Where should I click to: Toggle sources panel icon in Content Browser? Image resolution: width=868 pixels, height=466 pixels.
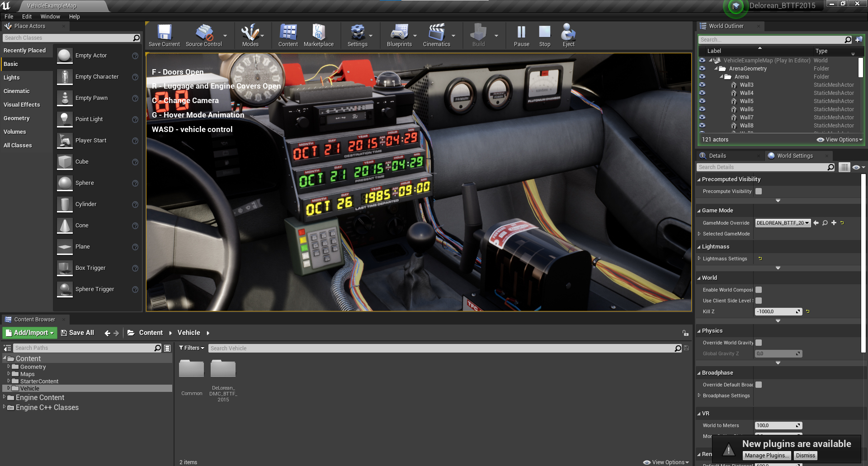point(7,348)
